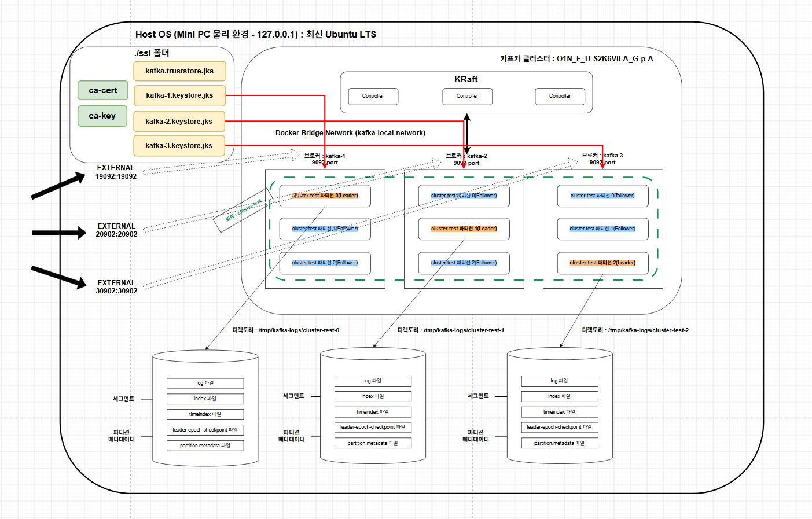Click kafka-3's 파티션 2(Leader) box
The width and height of the screenshot is (812, 519).
pyautogui.click(x=602, y=263)
